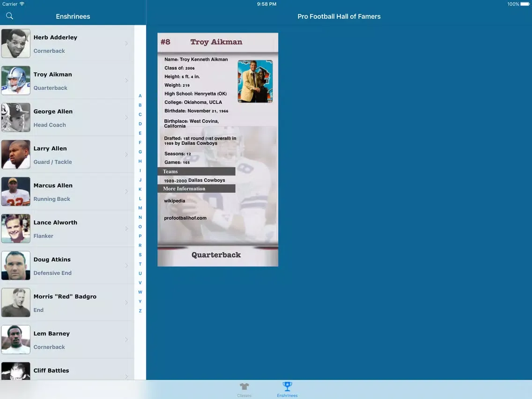
Task: Tap the search magnifier icon
Action: click(x=9, y=16)
